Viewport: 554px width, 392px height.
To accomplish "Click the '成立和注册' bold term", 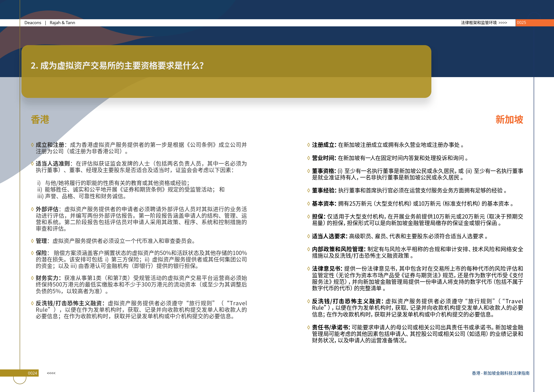I will [50, 145].
